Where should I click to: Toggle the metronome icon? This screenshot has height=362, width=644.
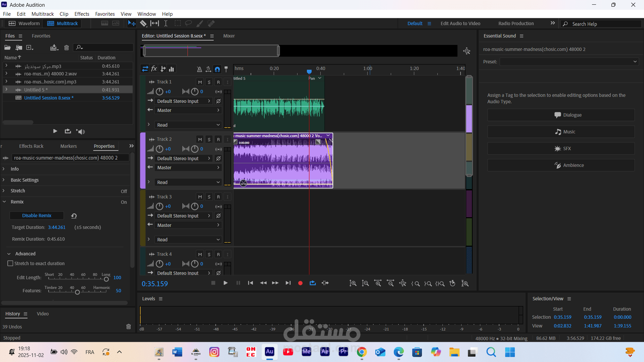[199, 69]
